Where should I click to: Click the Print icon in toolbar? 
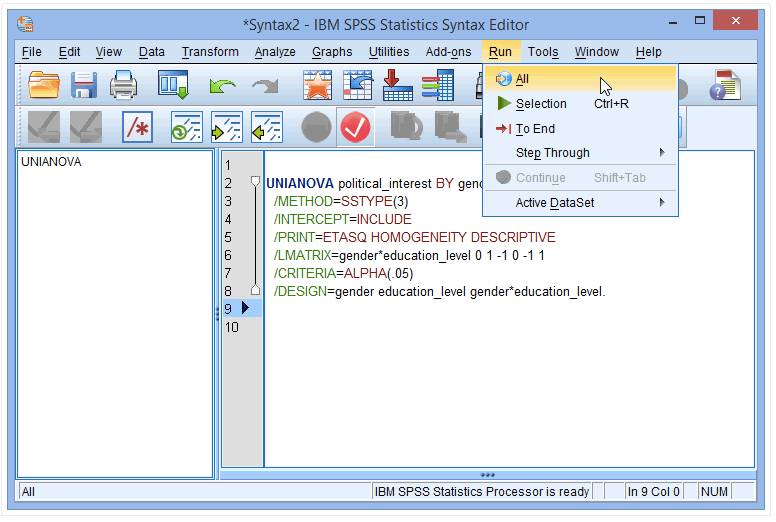click(123, 85)
